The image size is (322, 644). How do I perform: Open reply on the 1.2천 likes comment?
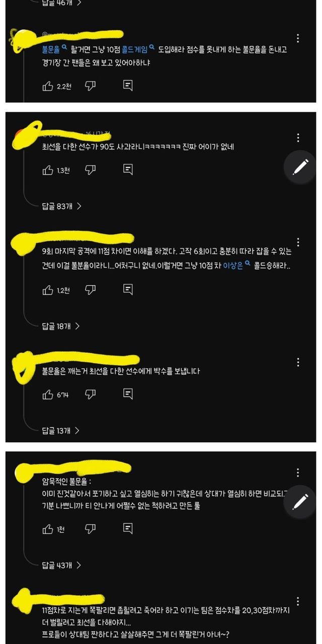[x=128, y=290]
